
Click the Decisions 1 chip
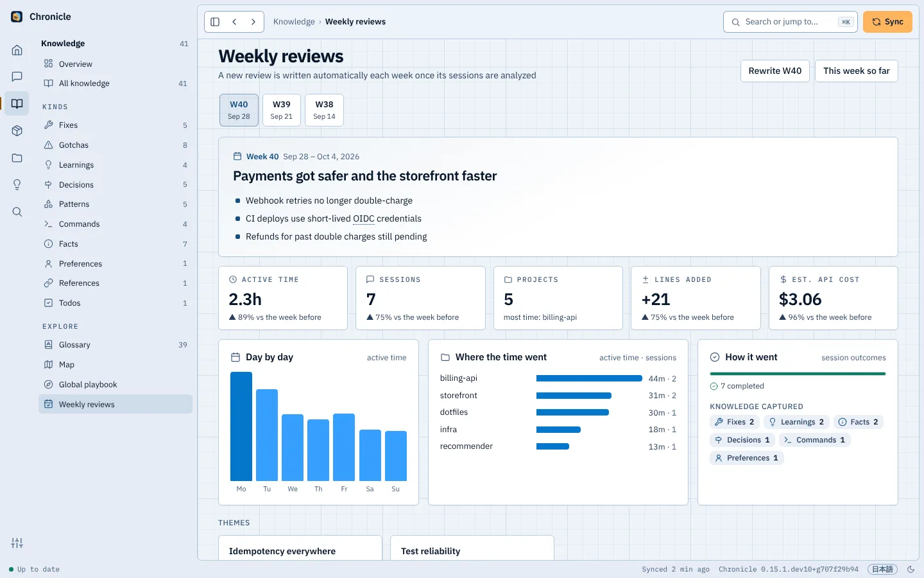tap(742, 440)
